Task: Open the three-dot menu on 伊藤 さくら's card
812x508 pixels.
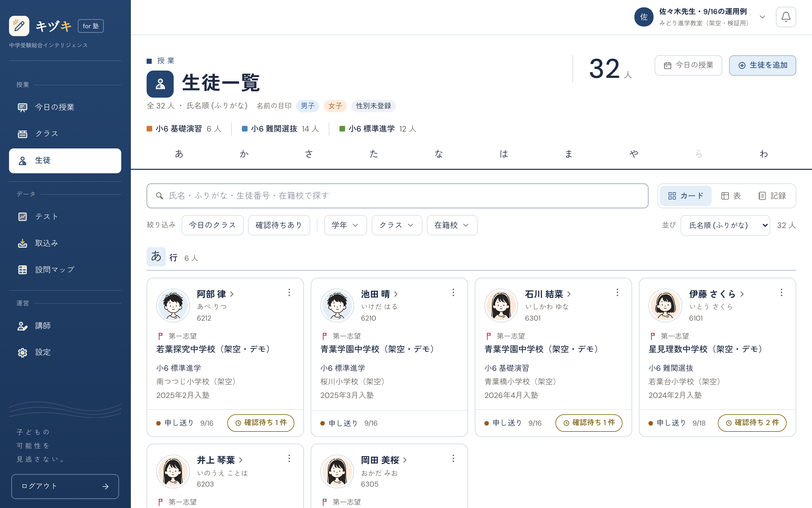Action: (781, 292)
